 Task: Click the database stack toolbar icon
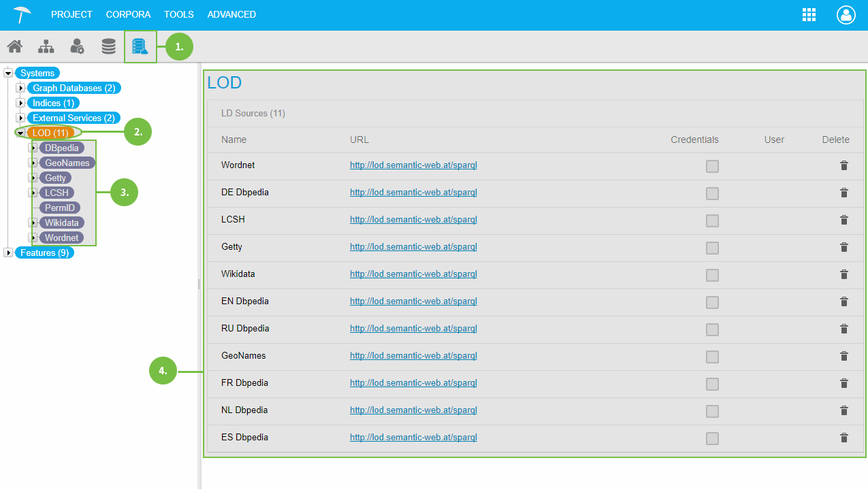(108, 46)
